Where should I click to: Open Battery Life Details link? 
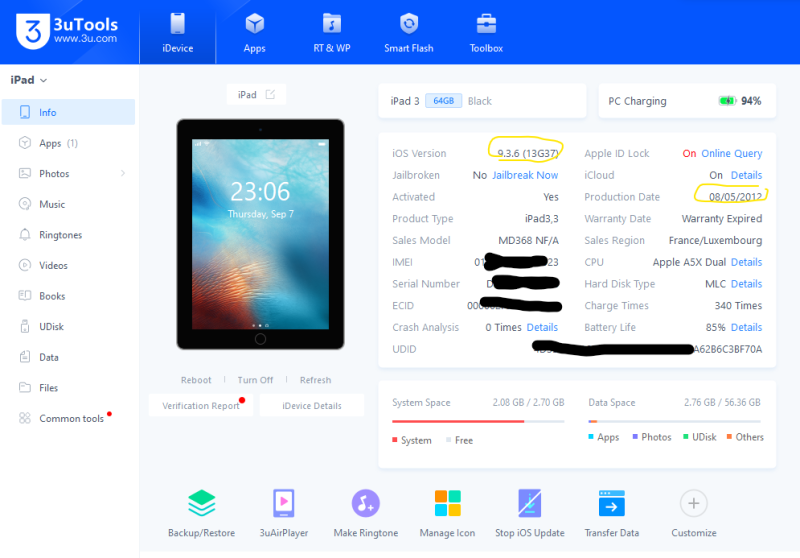(746, 327)
